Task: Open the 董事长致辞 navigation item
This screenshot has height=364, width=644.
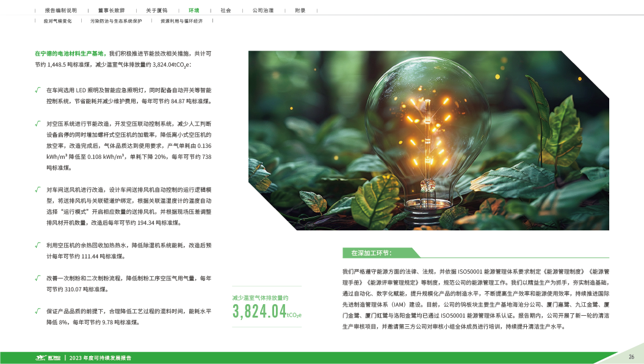Action: pyautogui.click(x=110, y=10)
